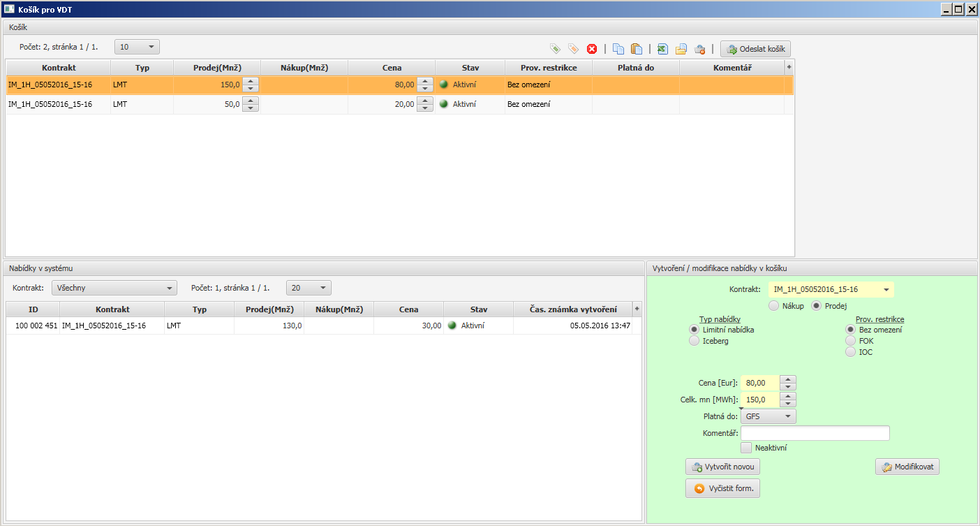Click the empty basket icon with minus

[x=699, y=49]
